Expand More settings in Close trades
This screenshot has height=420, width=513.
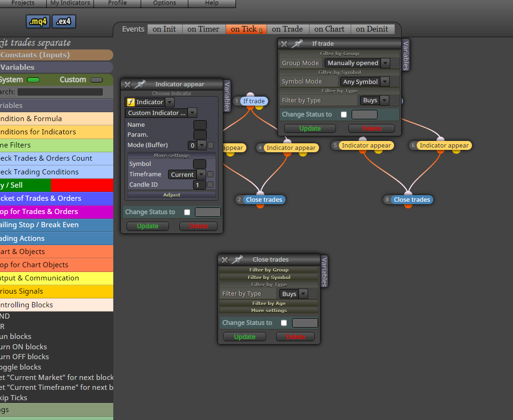pos(269,311)
